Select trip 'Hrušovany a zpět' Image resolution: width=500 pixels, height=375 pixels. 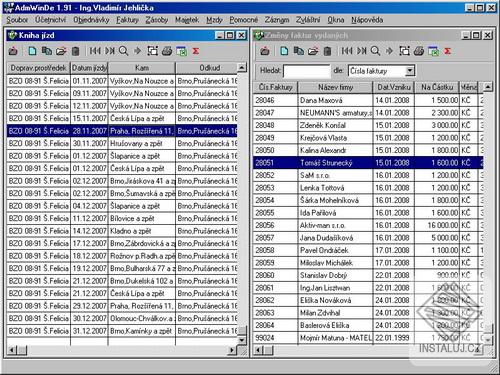(x=122, y=143)
